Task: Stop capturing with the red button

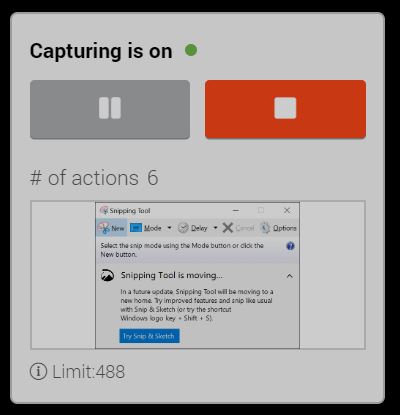Action: (x=285, y=109)
